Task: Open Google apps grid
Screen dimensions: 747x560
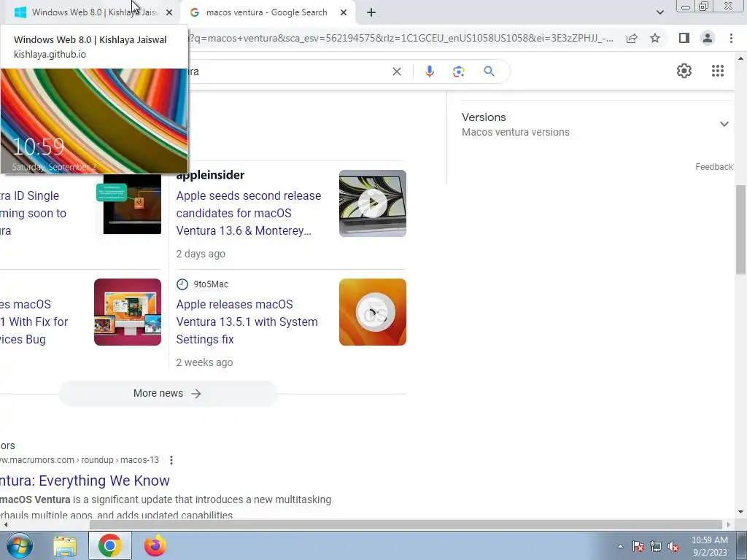Action: [718, 71]
